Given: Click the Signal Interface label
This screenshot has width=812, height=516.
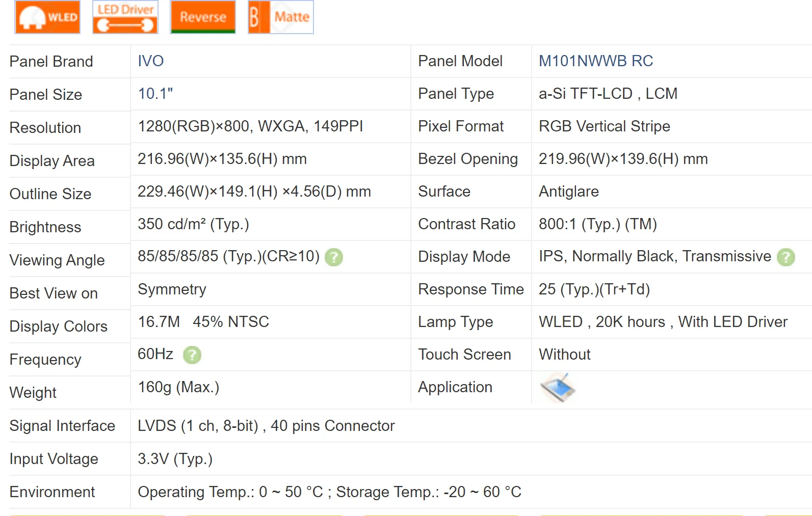Looking at the screenshot, I should (x=62, y=426).
